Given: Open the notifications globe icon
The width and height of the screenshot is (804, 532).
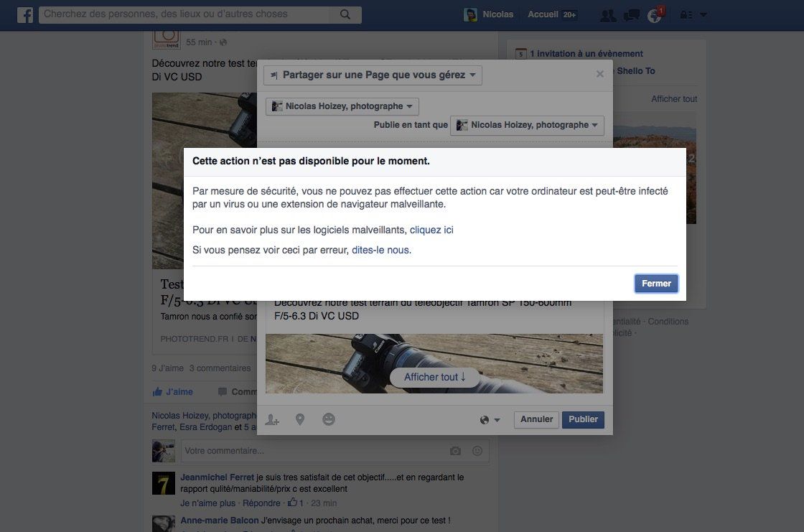Looking at the screenshot, I should click(x=654, y=16).
